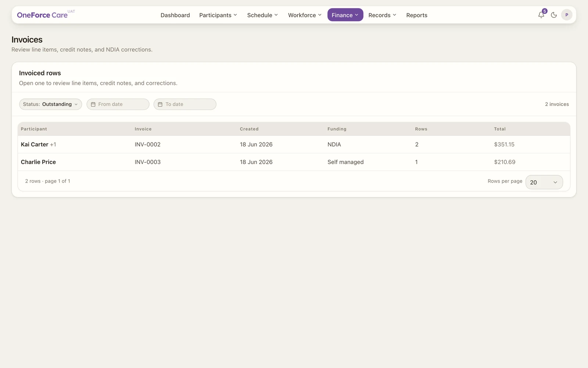Click the From date input
588x368 pixels.
click(x=118, y=104)
